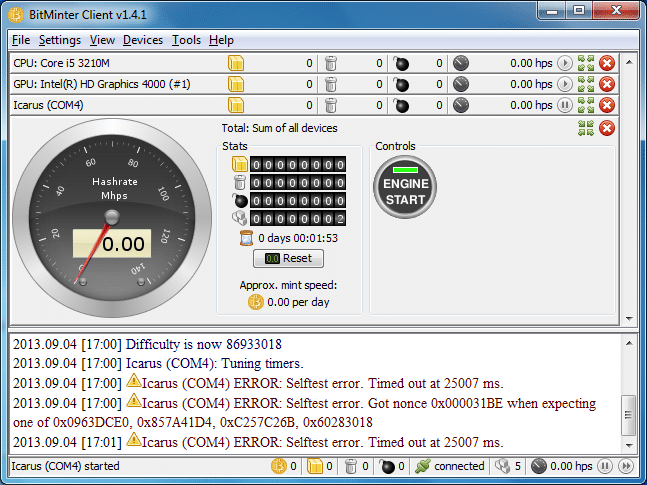Click rejected trash icon in CPU row
Screen dimensions: 647x485
331,63
